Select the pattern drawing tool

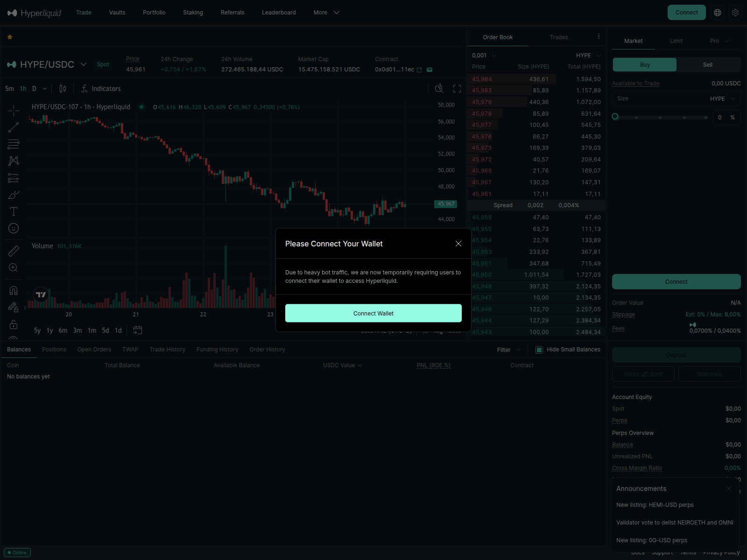[14, 161]
